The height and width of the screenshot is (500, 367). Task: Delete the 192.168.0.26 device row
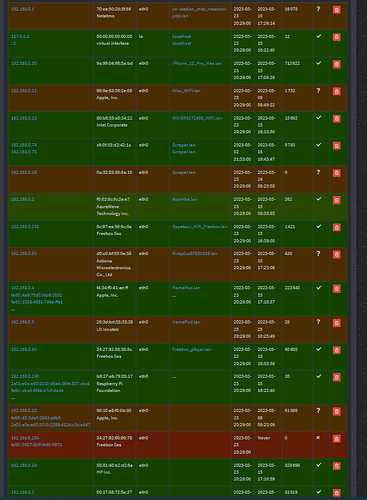337,173
